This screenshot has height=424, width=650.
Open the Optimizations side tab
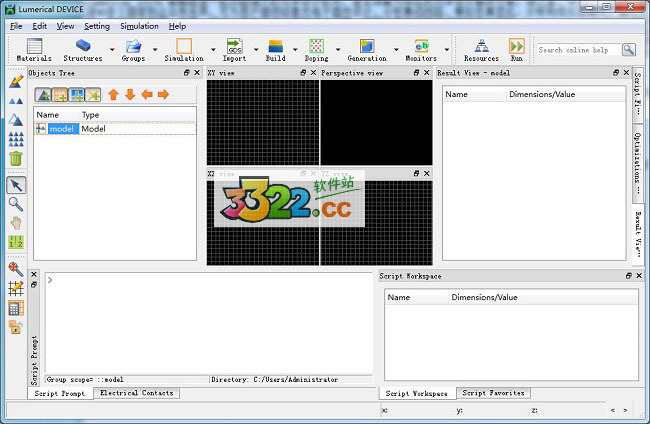[x=638, y=163]
